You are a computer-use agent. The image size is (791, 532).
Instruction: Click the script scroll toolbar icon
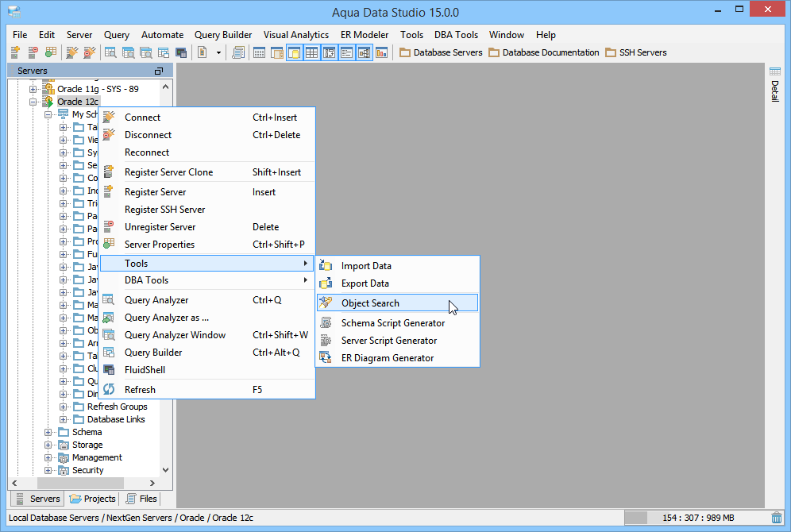click(x=238, y=52)
